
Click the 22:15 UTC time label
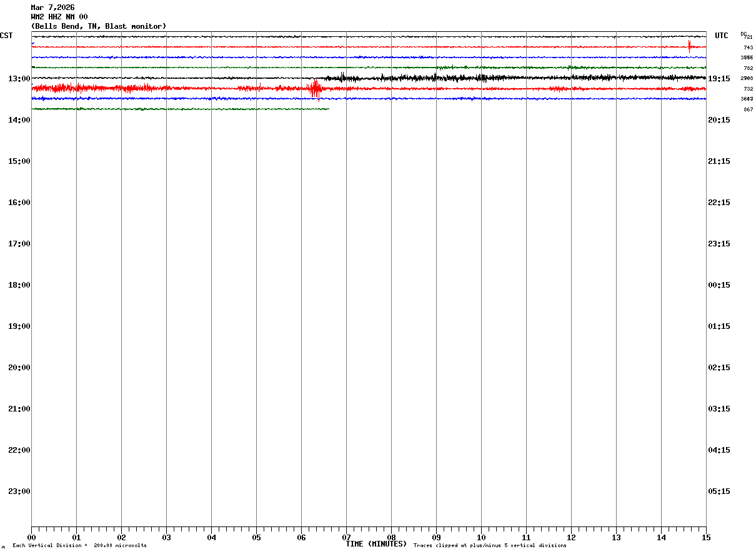pyautogui.click(x=719, y=203)
